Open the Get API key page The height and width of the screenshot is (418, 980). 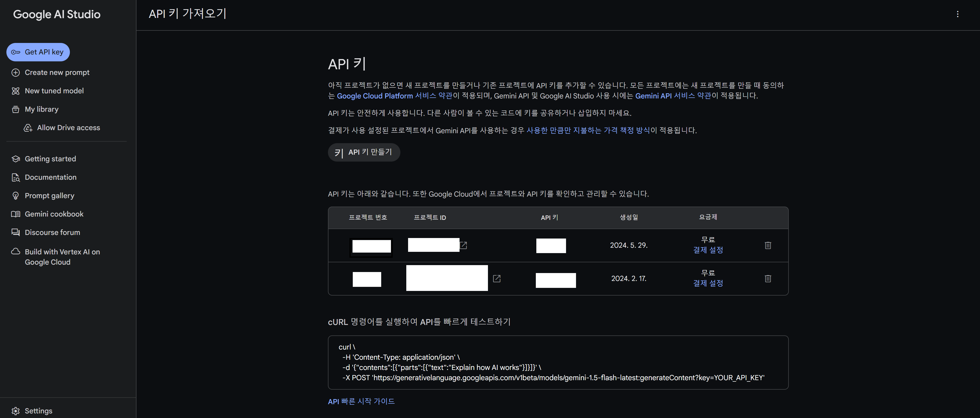(x=38, y=52)
